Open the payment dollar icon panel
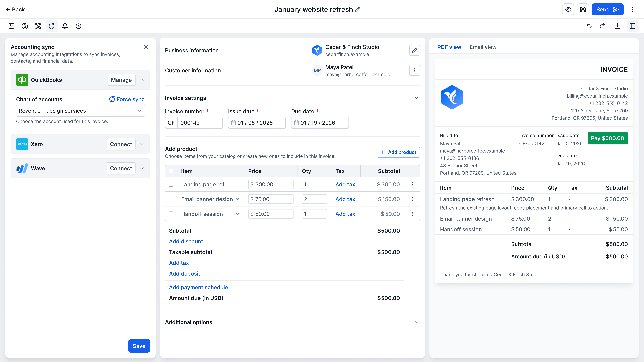The height and width of the screenshot is (362, 644). pyautogui.click(x=25, y=26)
